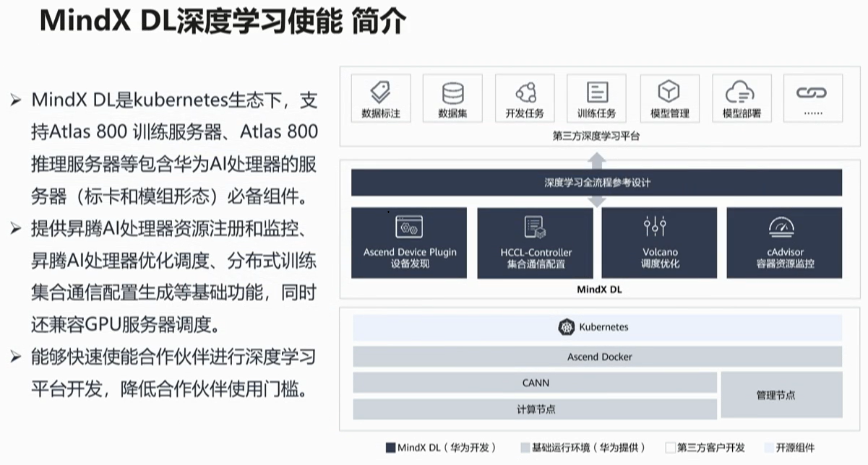
Task: Click the 集合通信配置 text
Action: (x=536, y=264)
